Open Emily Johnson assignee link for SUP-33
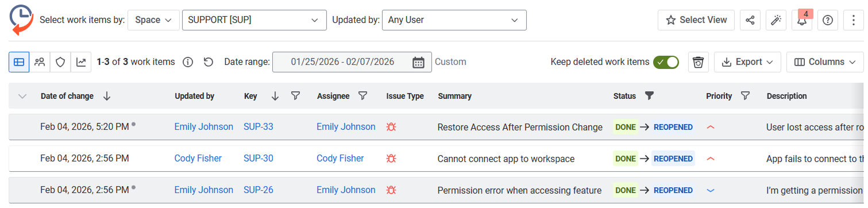 (346, 126)
